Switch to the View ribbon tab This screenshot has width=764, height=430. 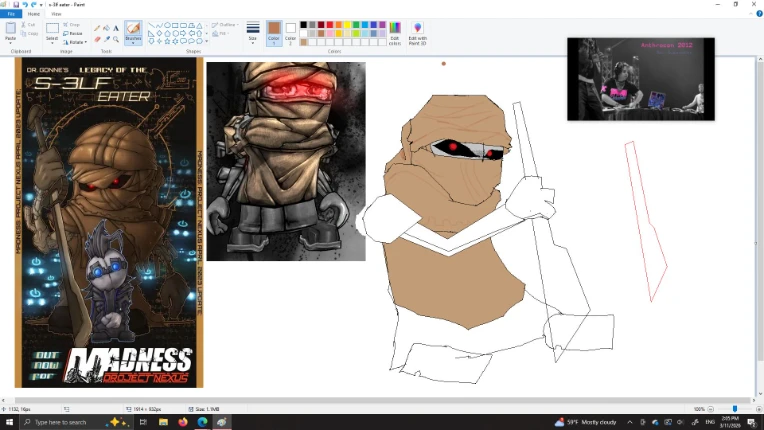click(x=56, y=14)
